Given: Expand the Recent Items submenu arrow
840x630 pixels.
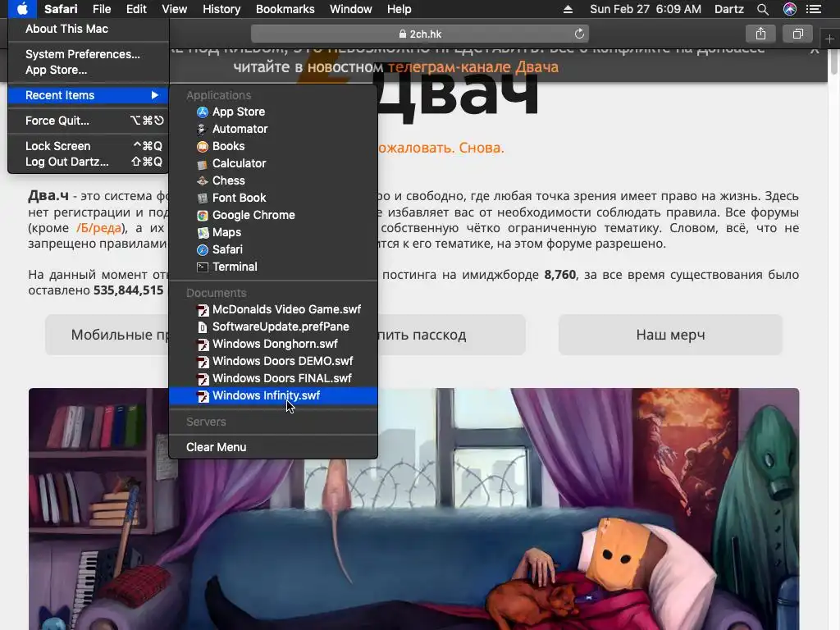Looking at the screenshot, I should point(155,95).
